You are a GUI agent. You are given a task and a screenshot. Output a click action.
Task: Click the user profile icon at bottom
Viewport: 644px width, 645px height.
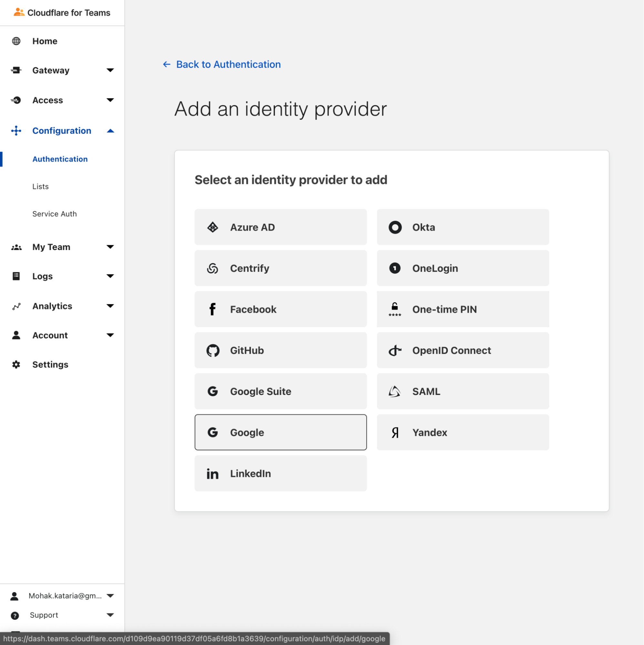click(x=14, y=596)
